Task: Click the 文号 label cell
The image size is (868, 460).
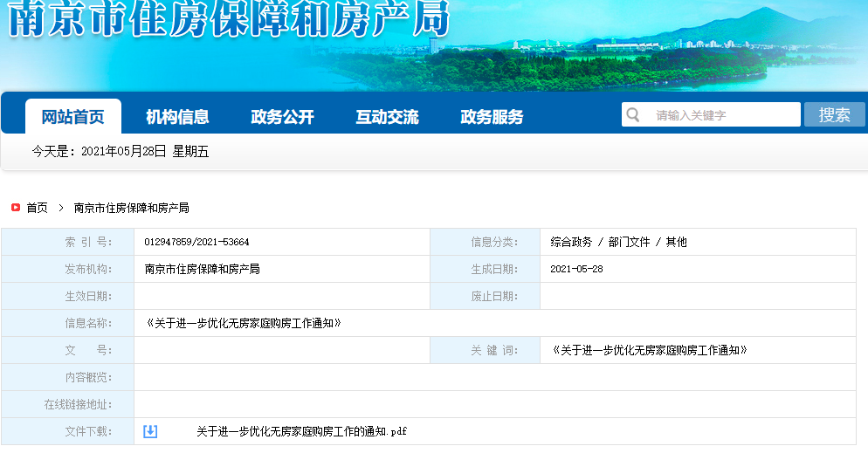Action: 67,350
